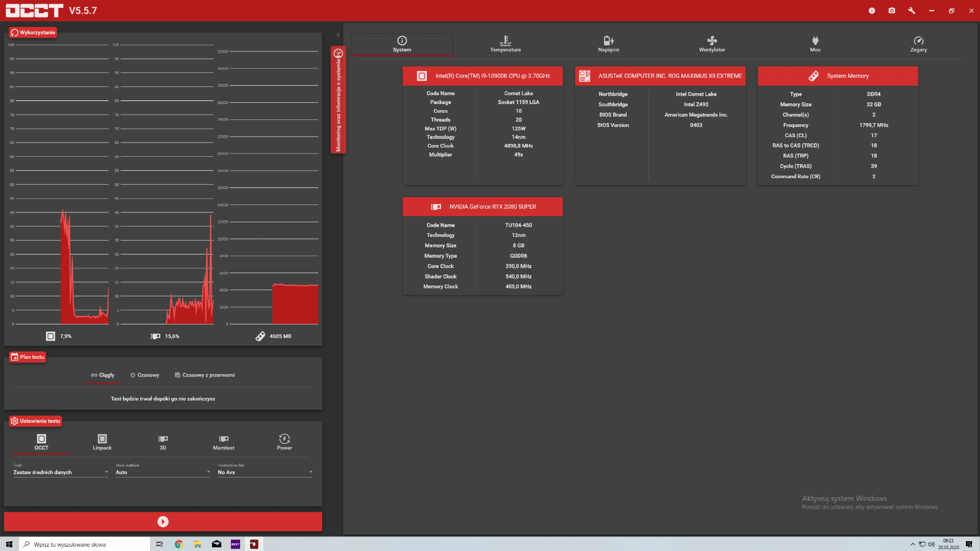Click the memory usage graph
Image resolution: width=980 pixels, height=551 pixels.
(x=268, y=187)
